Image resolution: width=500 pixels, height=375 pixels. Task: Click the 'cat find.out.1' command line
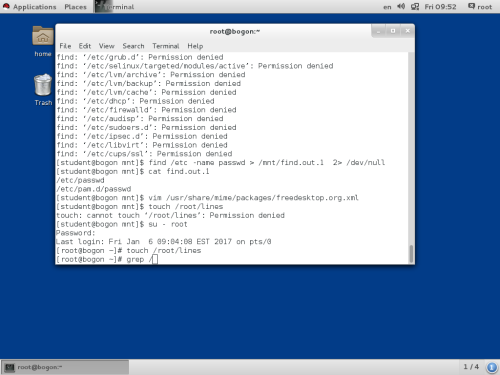click(133, 172)
